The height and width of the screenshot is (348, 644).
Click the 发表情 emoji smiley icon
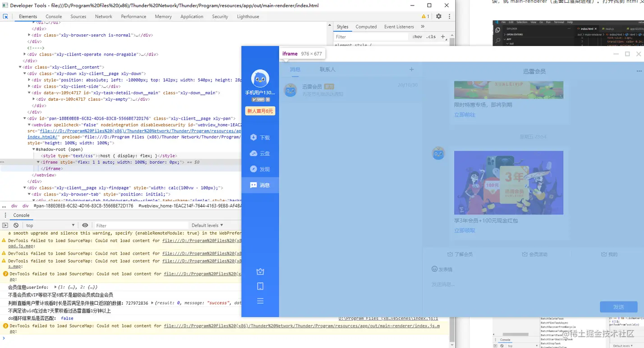[x=434, y=269]
